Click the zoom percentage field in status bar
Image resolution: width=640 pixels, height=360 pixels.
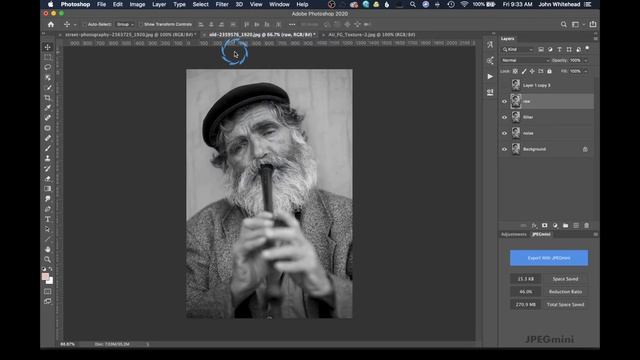(x=68, y=344)
